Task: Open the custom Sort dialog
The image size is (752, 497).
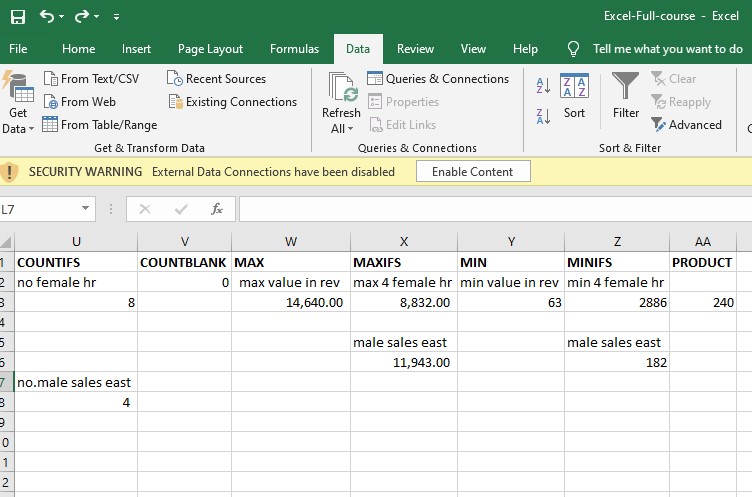Action: tap(574, 96)
